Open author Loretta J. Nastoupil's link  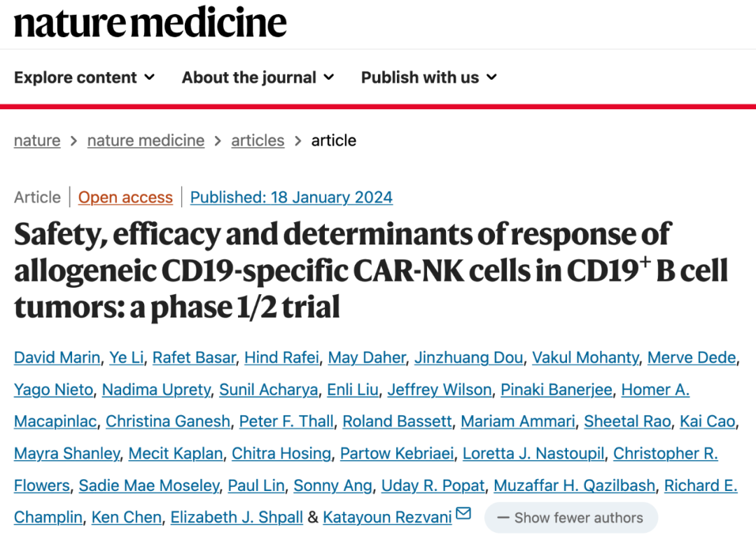pyautogui.click(x=533, y=454)
